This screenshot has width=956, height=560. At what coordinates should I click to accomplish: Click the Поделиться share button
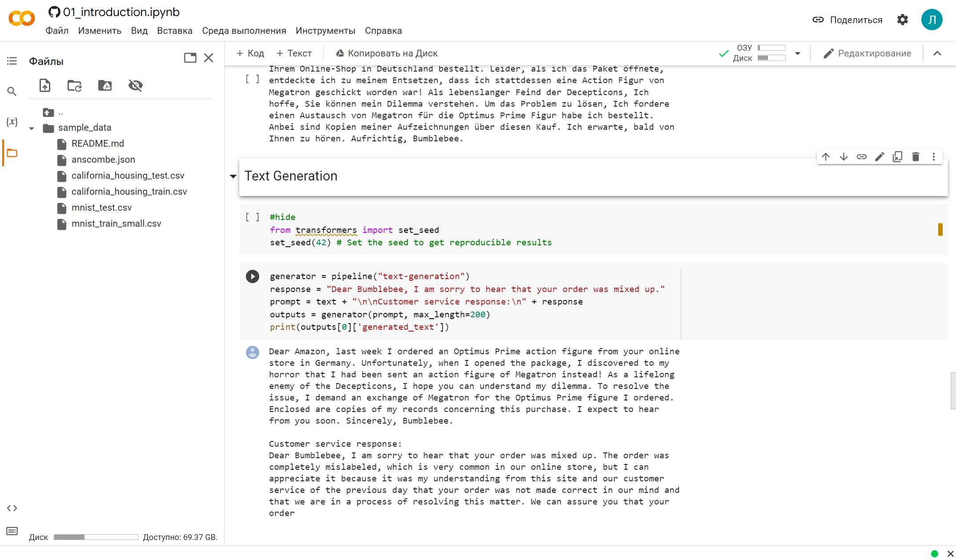[848, 20]
